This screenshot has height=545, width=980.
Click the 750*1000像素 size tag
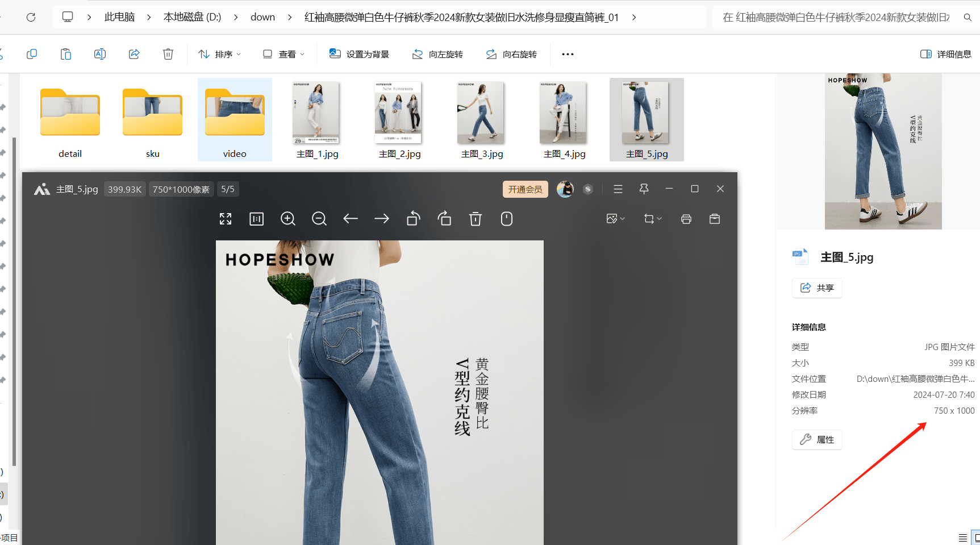click(181, 189)
